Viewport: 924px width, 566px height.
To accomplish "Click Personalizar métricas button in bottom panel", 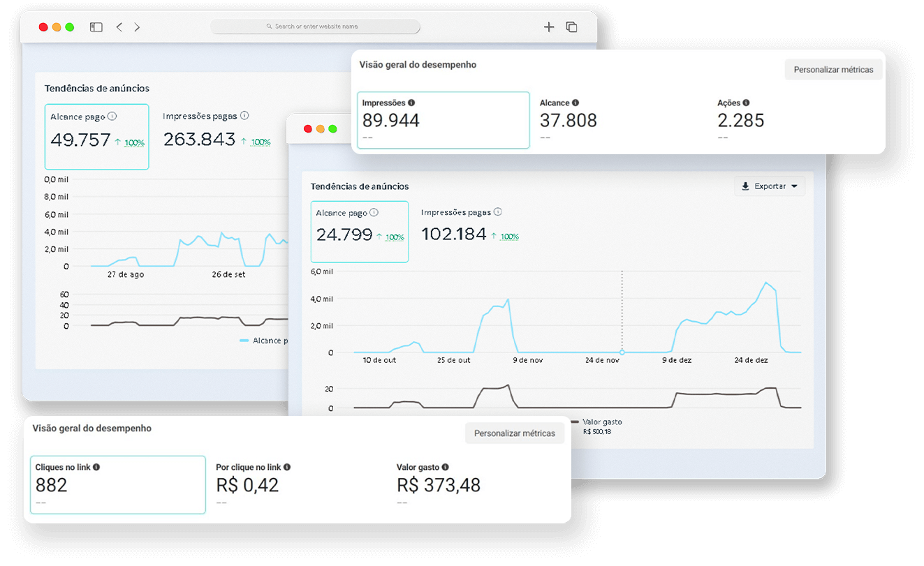I will (x=514, y=433).
